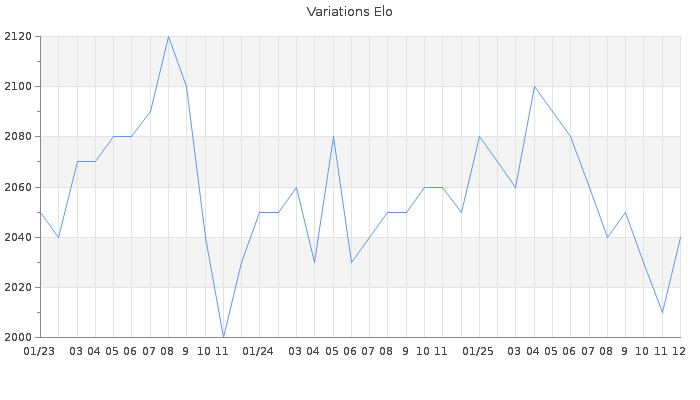This screenshot has height=400, width=700.
Task: Click the final "12" x-axis label
Action: point(678,351)
